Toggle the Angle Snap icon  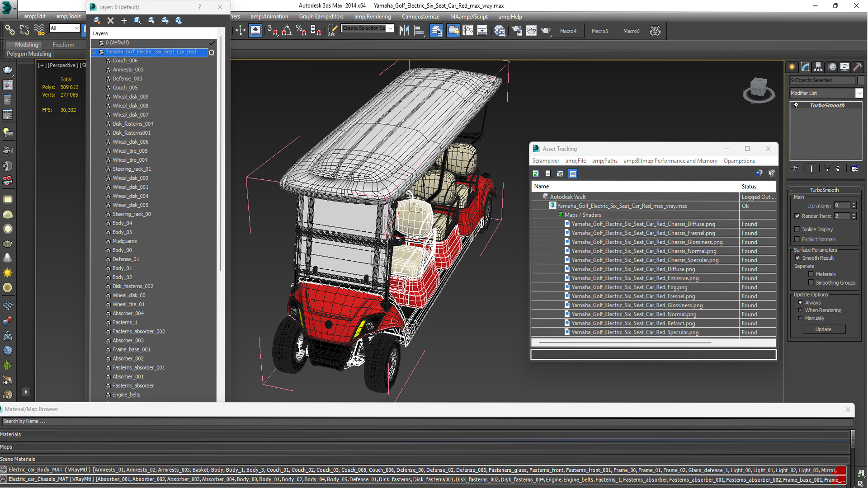(287, 30)
